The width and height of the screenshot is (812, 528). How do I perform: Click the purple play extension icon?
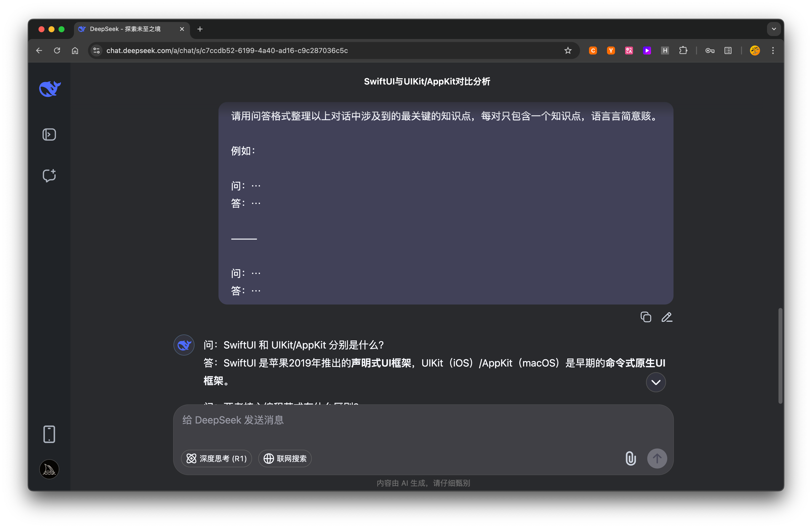[x=647, y=50]
